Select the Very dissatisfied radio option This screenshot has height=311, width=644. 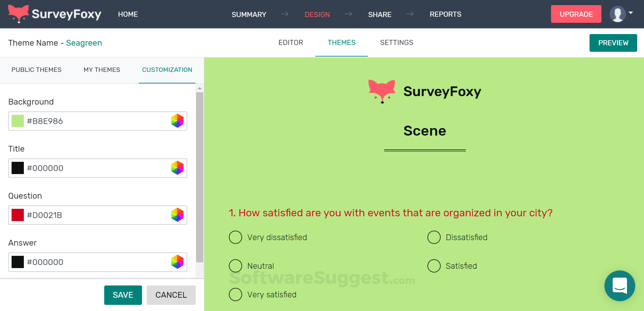click(235, 237)
